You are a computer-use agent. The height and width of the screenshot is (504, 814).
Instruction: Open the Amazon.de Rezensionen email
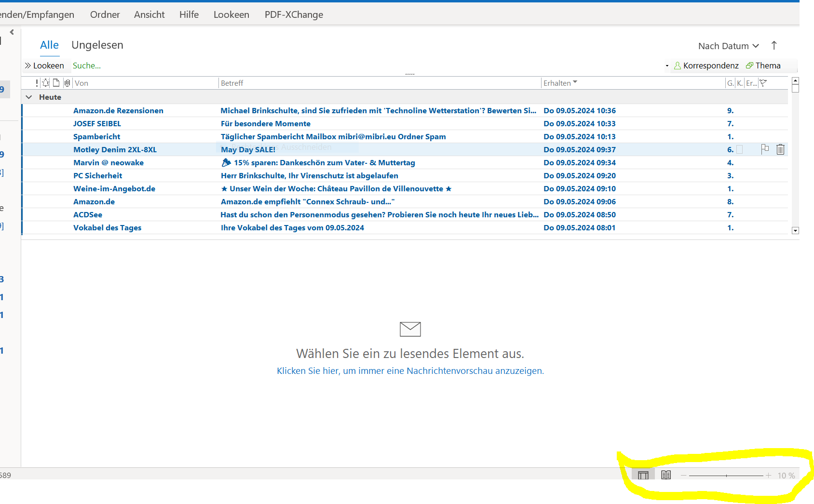(404, 110)
